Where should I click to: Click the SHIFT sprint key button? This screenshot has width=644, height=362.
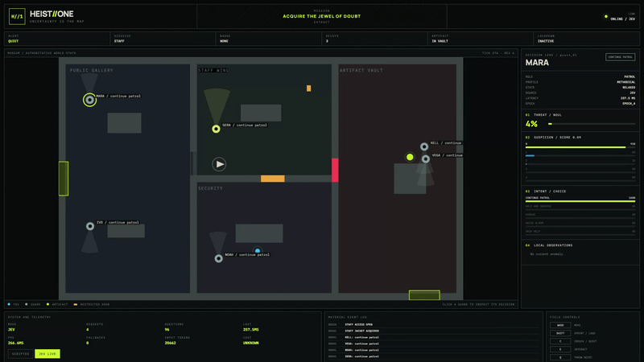click(560, 333)
